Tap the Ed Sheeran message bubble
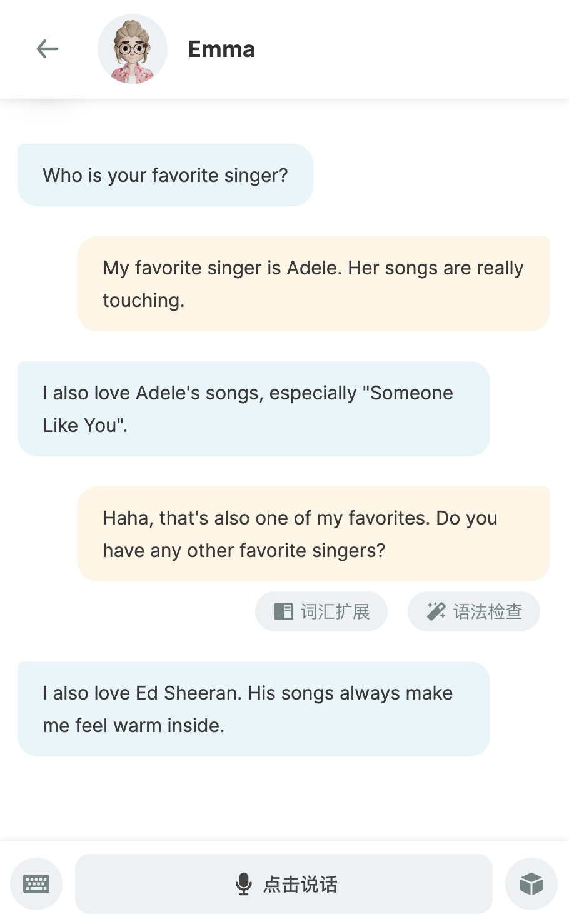This screenshot has width=569, height=924. [254, 709]
